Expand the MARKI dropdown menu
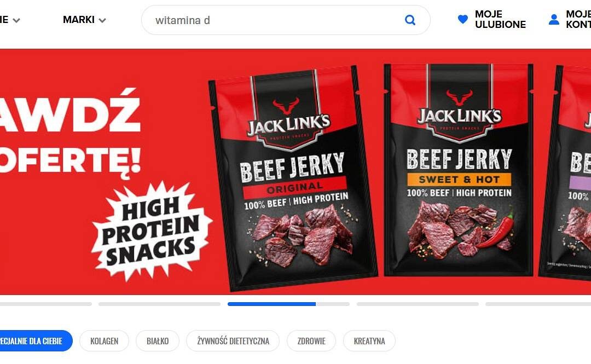Image resolution: width=591 pixels, height=364 pixels. [84, 20]
